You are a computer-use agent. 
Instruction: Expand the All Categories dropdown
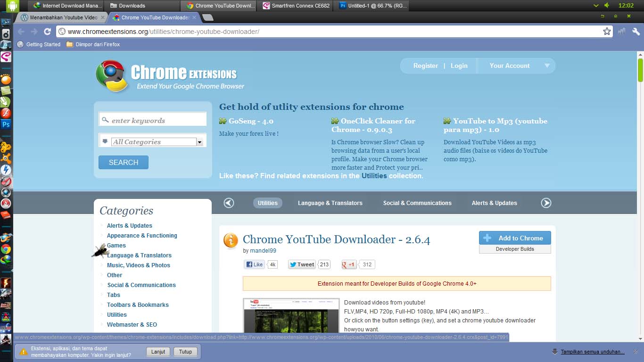[x=199, y=142]
